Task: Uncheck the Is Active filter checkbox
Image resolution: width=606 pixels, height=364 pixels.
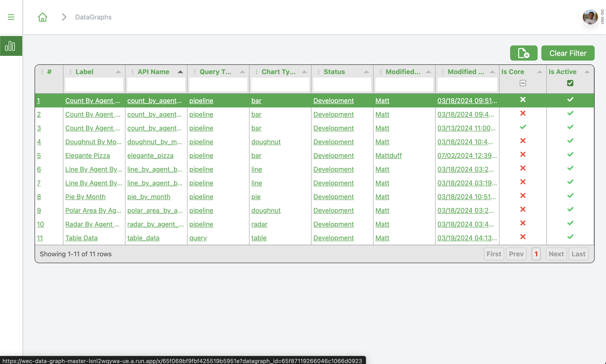Action: click(x=570, y=83)
